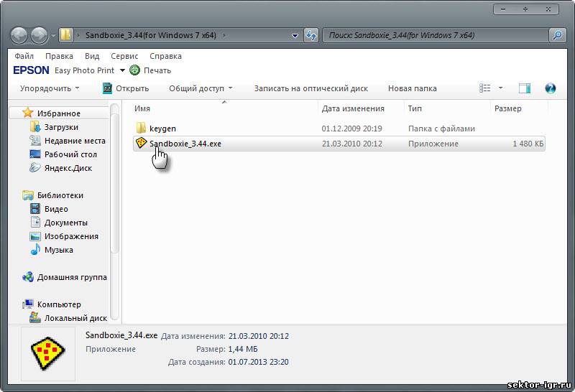Open the Файл menu

point(24,56)
